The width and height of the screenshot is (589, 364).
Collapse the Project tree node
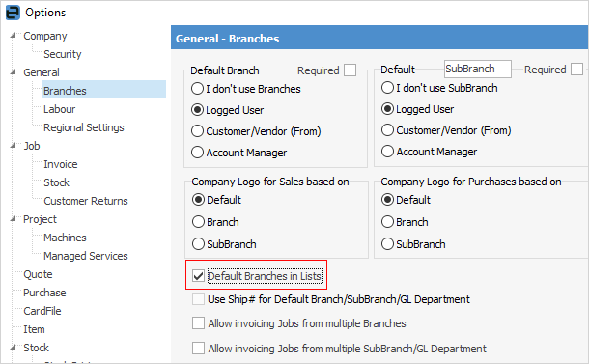pyautogui.click(x=14, y=218)
